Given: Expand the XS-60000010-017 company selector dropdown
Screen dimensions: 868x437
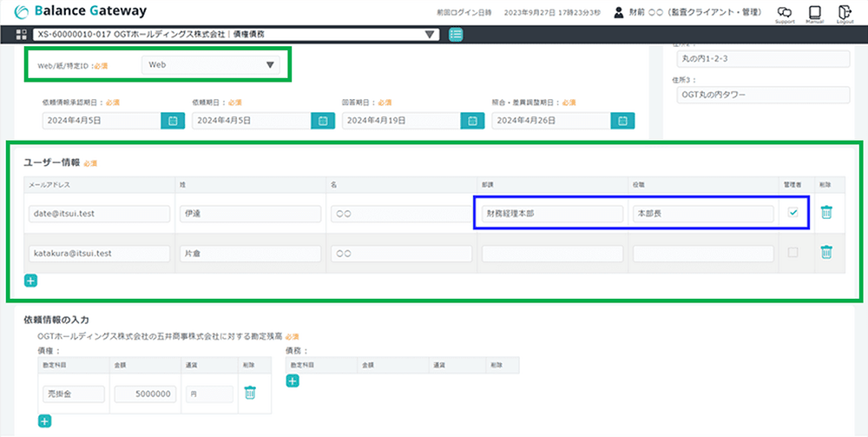Looking at the screenshot, I should click(x=431, y=35).
